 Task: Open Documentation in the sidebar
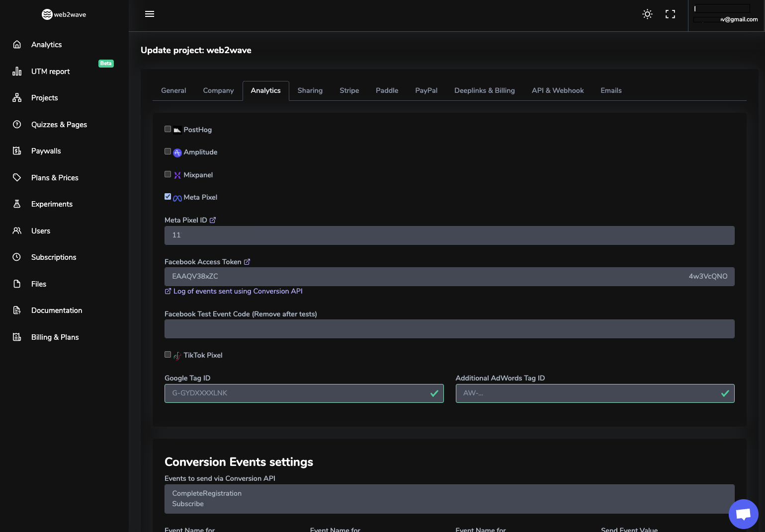(57, 310)
